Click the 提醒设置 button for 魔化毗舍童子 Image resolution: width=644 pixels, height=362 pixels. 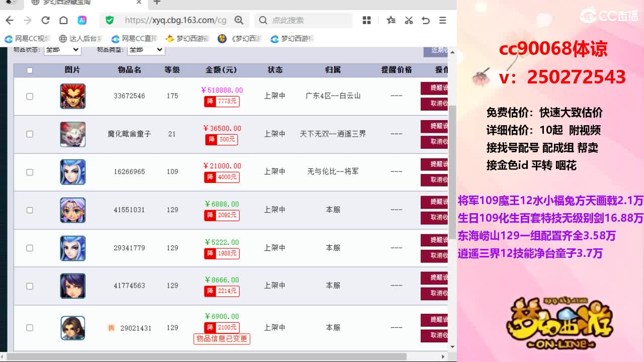pyautogui.click(x=434, y=126)
